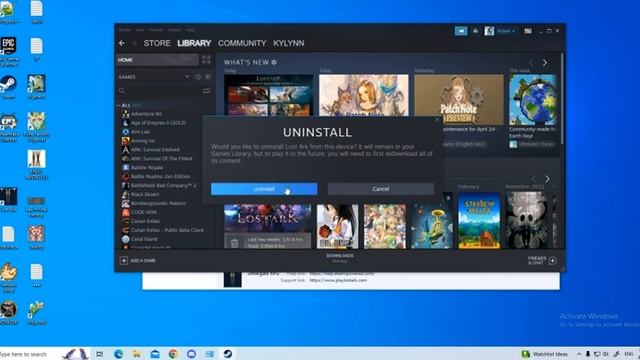Image resolution: width=640 pixels, height=360 pixels.
Task: Cancel the uninstall dialog
Action: 381,189
